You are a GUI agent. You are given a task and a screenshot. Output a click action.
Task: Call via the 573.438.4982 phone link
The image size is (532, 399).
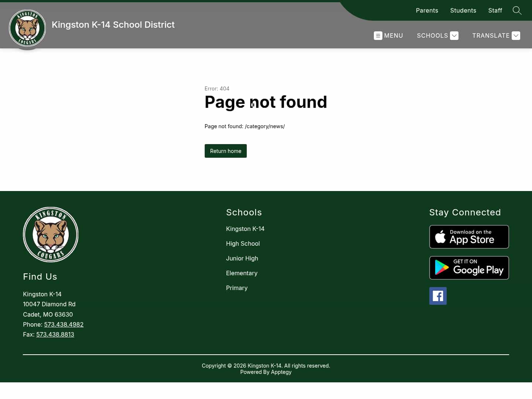coord(64,324)
